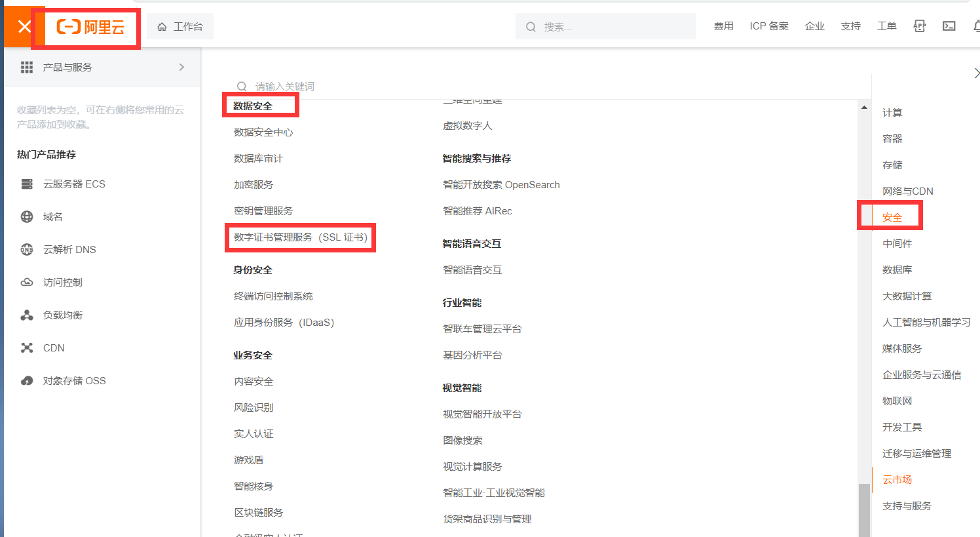Click the 产品与服务 grid icon
This screenshot has width=980, height=537.
click(x=27, y=67)
